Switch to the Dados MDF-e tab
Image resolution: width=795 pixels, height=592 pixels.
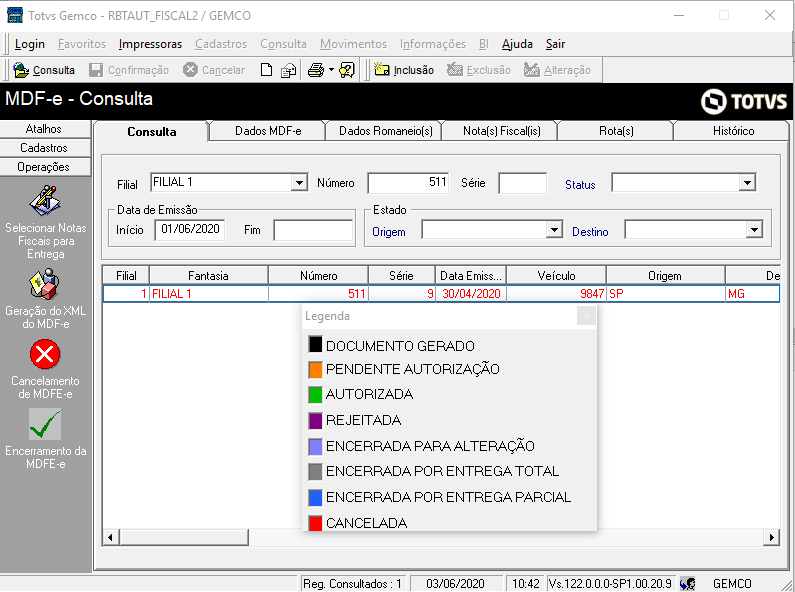[x=268, y=131]
